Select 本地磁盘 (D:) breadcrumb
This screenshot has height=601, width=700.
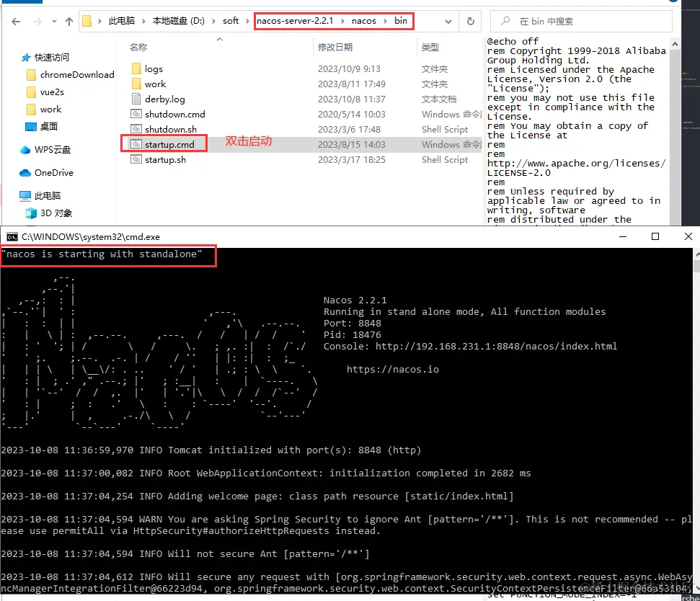178,21
